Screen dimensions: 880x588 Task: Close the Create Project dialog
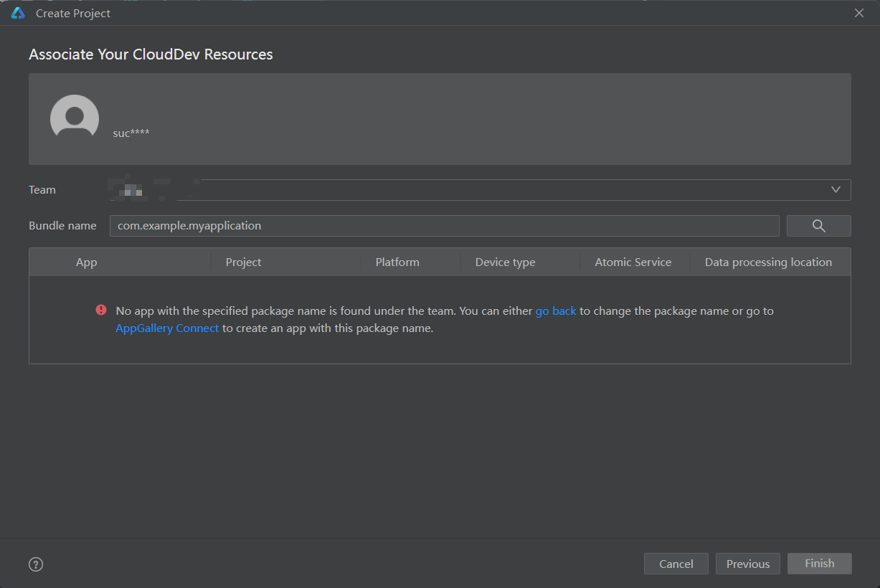coord(859,13)
